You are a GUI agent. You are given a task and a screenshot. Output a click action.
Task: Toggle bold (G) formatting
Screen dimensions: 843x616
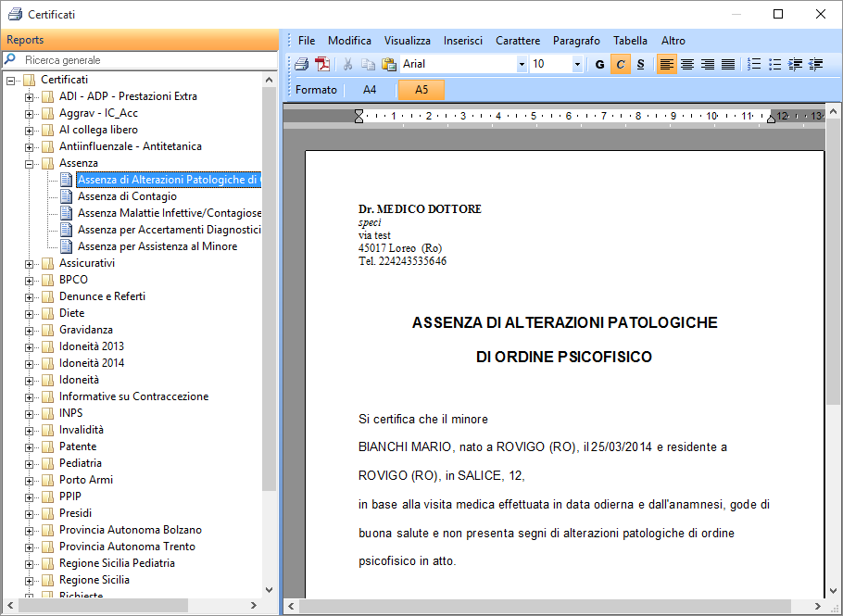(x=600, y=65)
